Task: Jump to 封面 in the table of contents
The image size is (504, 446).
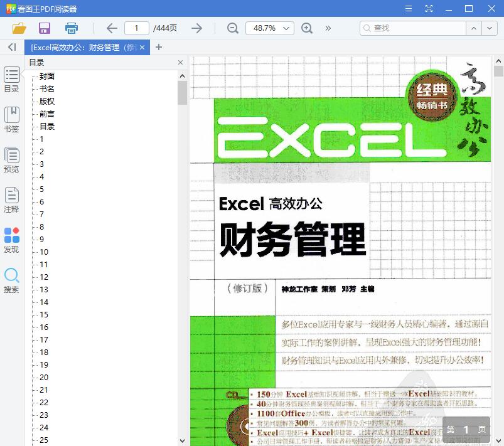Action: [x=46, y=76]
